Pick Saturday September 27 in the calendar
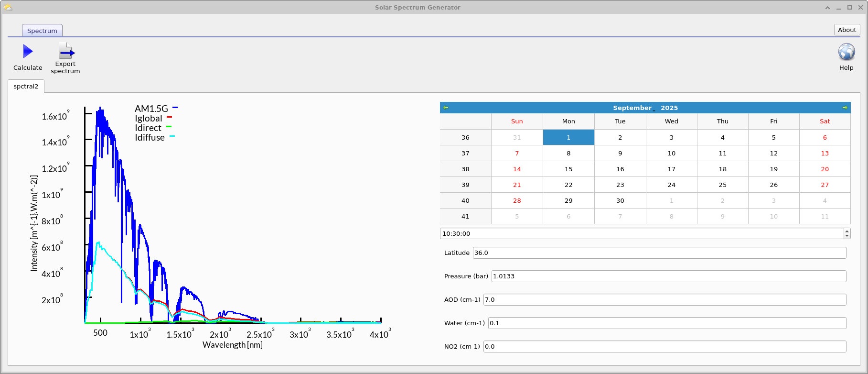 coord(825,185)
